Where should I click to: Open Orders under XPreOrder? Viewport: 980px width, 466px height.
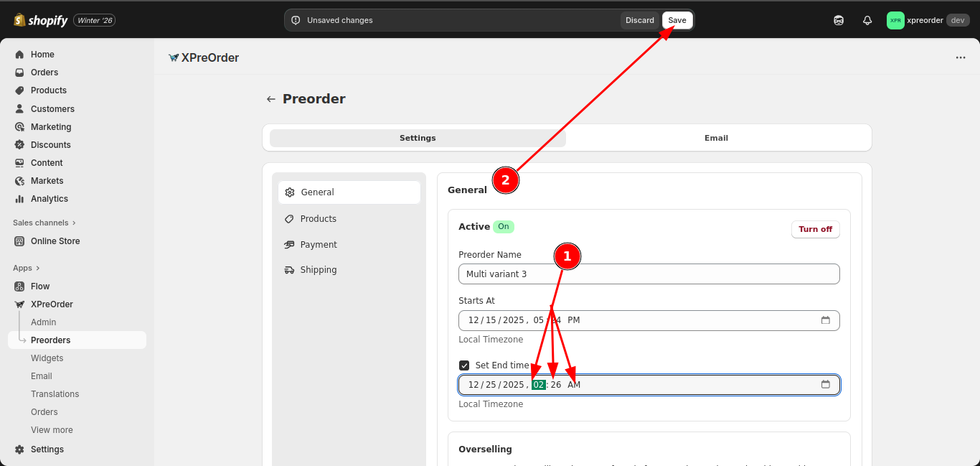point(44,412)
